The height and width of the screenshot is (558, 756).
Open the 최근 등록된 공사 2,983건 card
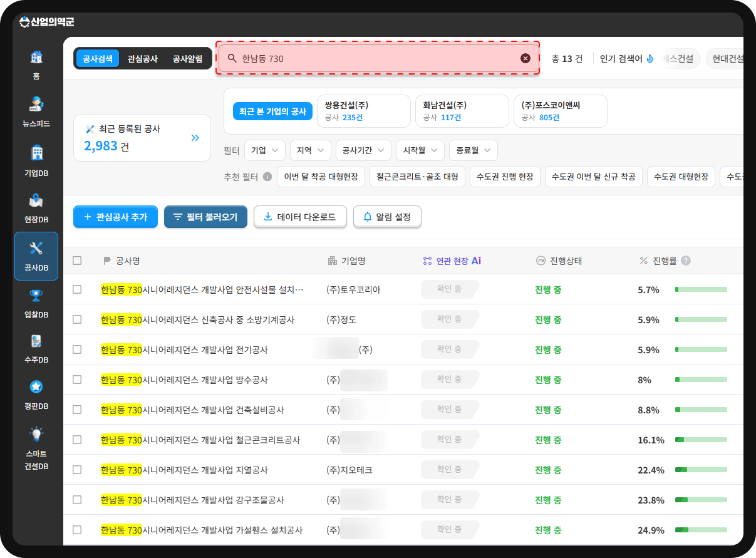(142, 138)
